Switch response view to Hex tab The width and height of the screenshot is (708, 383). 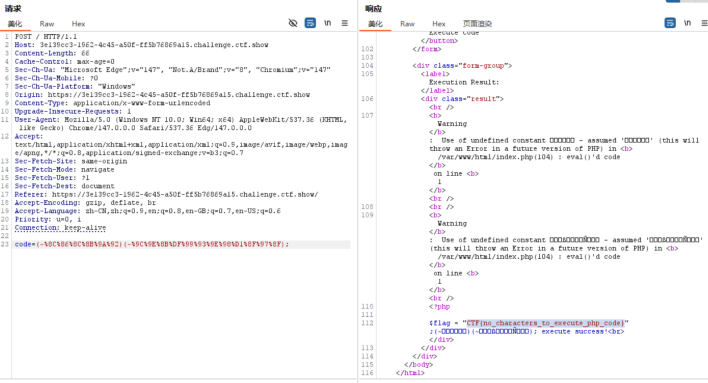pyautogui.click(x=438, y=24)
